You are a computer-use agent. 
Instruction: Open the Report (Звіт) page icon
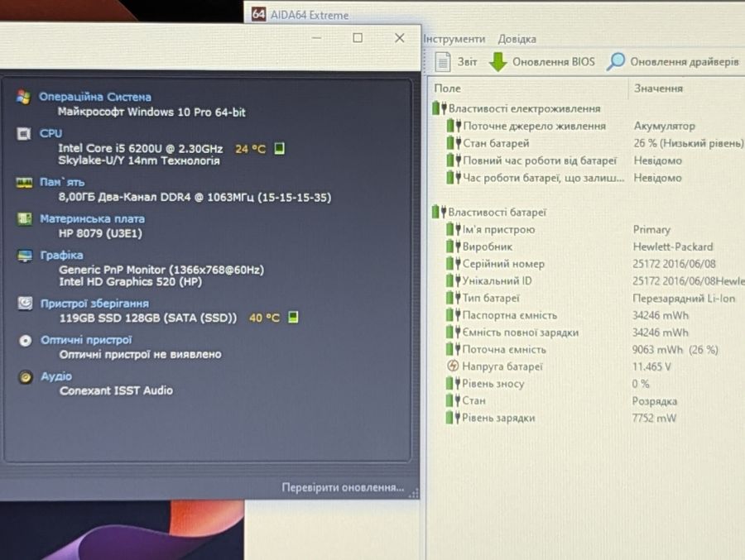click(443, 62)
